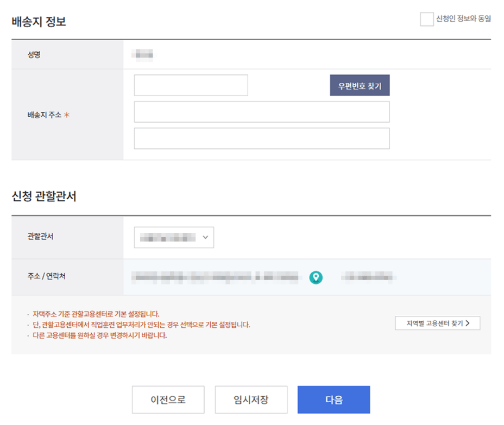The width and height of the screenshot is (504, 425).
Task: Click the detailed address input line
Action: (261, 138)
